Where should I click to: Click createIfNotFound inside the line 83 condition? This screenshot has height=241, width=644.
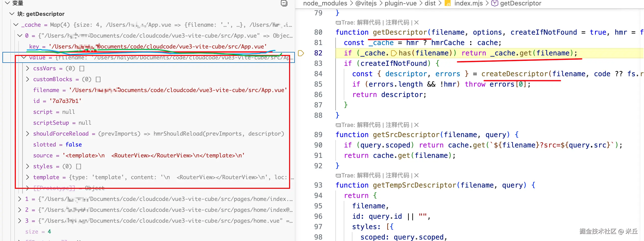click(x=393, y=64)
